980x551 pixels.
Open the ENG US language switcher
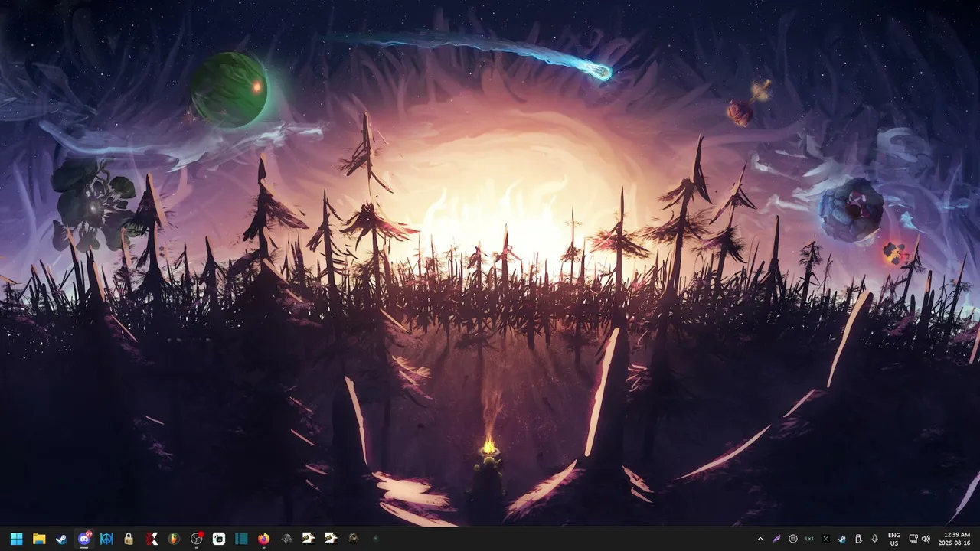pyautogui.click(x=894, y=539)
